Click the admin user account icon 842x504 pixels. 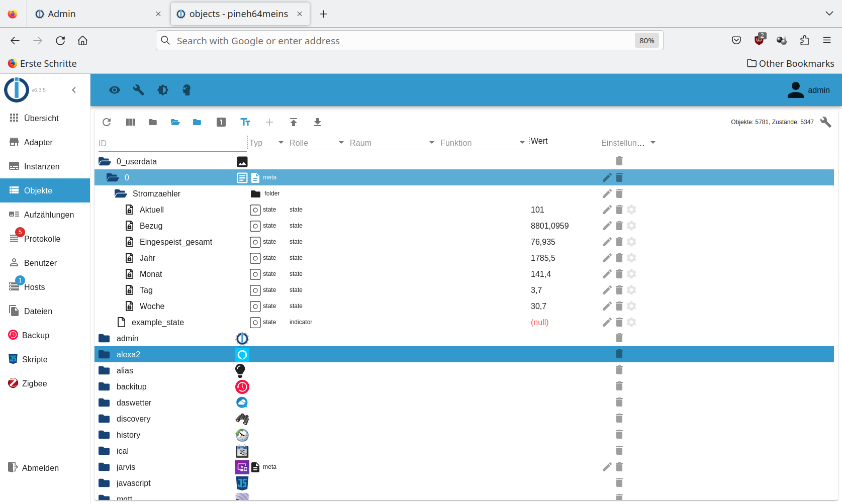tap(795, 90)
